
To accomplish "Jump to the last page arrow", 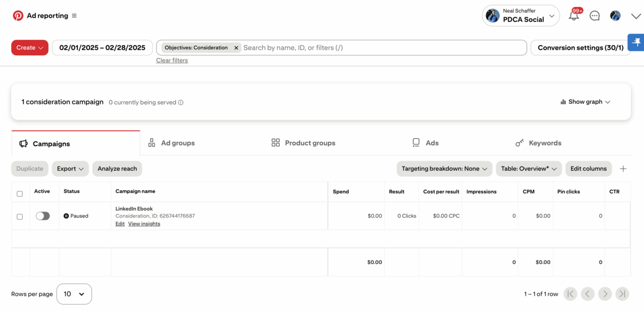I will 622,294.
